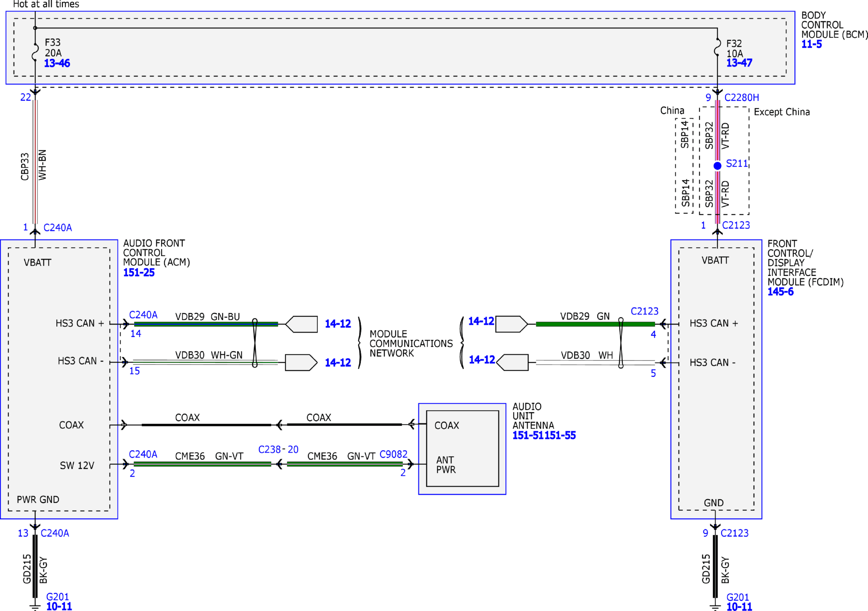Open the 13-47 fuse F32 reference link

(x=739, y=63)
